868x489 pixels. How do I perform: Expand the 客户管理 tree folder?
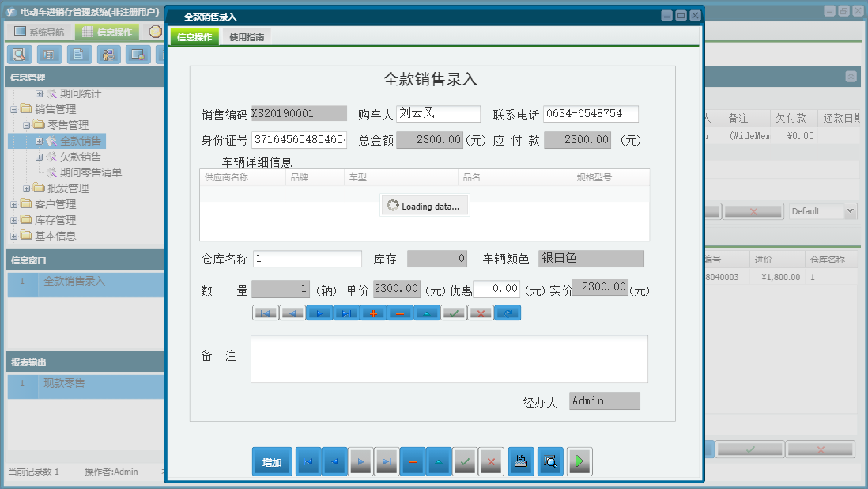(14, 204)
